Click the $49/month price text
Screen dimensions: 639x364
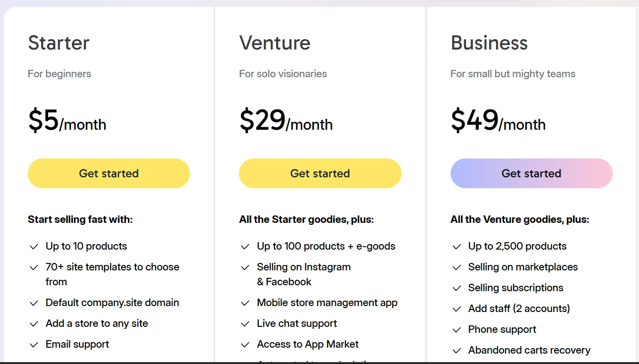tap(498, 121)
